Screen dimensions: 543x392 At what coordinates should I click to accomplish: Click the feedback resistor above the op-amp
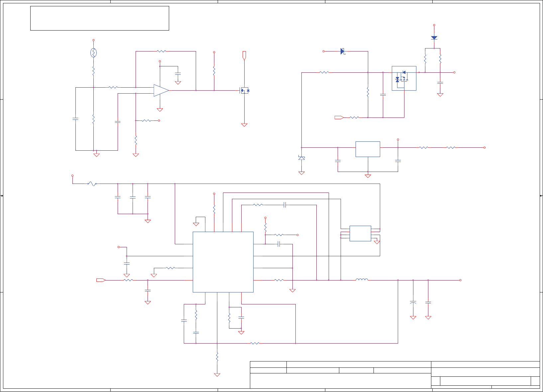tap(161, 51)
